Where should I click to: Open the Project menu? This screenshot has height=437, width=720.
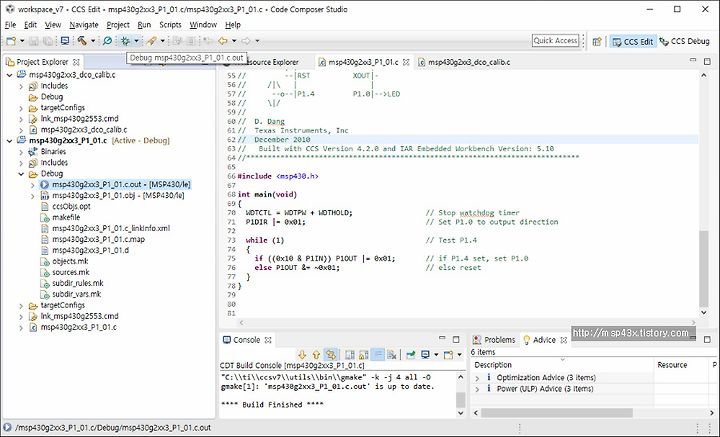[118, 25]
